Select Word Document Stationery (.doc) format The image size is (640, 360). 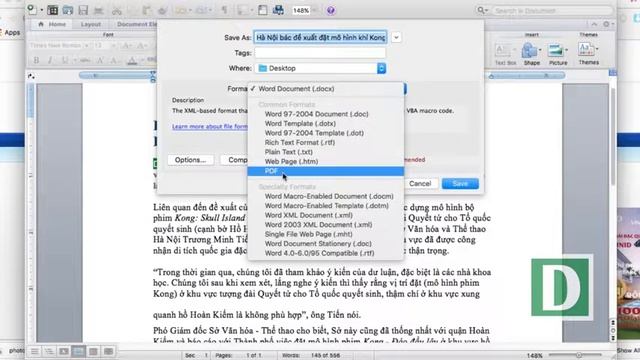(326, 243)
